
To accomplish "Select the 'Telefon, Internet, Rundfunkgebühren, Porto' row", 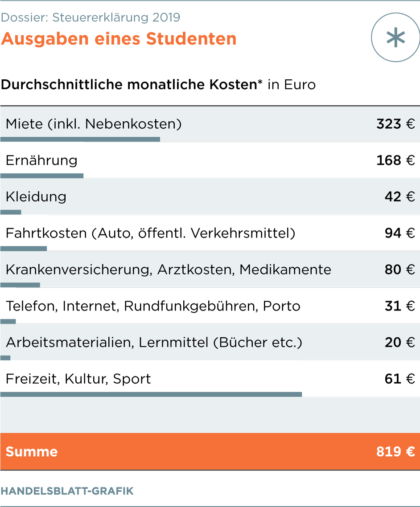I will [x=153, y=306].
